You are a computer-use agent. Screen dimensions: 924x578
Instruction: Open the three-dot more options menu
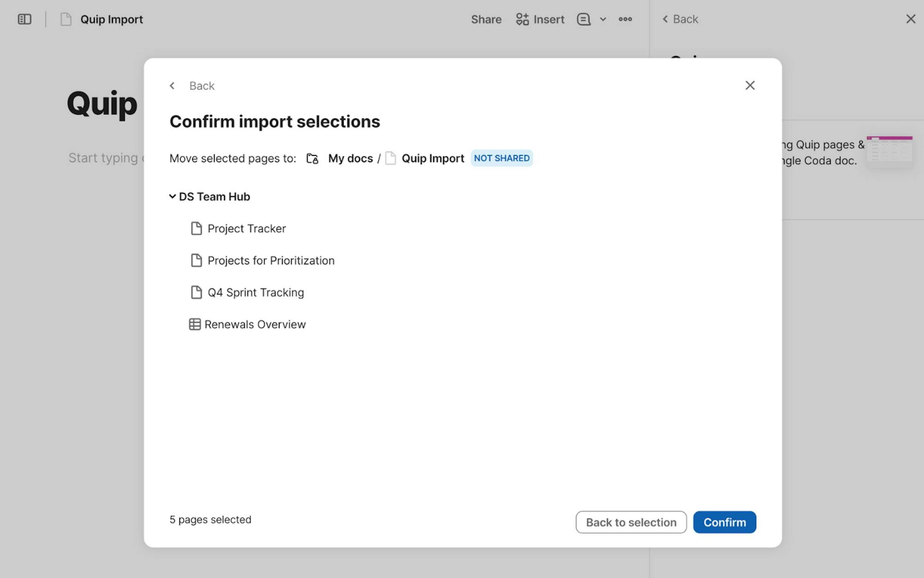click(x=625, y=19)
